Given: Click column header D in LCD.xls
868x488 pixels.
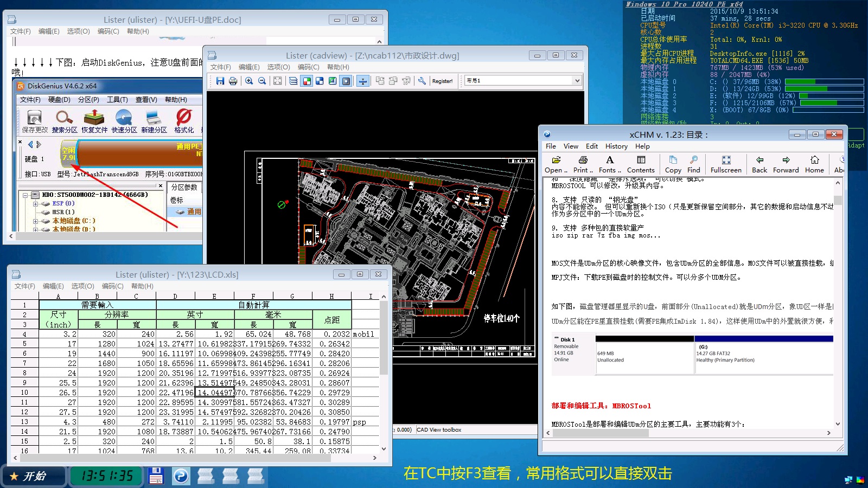Looking at the screenshot, I should (175, 296).
